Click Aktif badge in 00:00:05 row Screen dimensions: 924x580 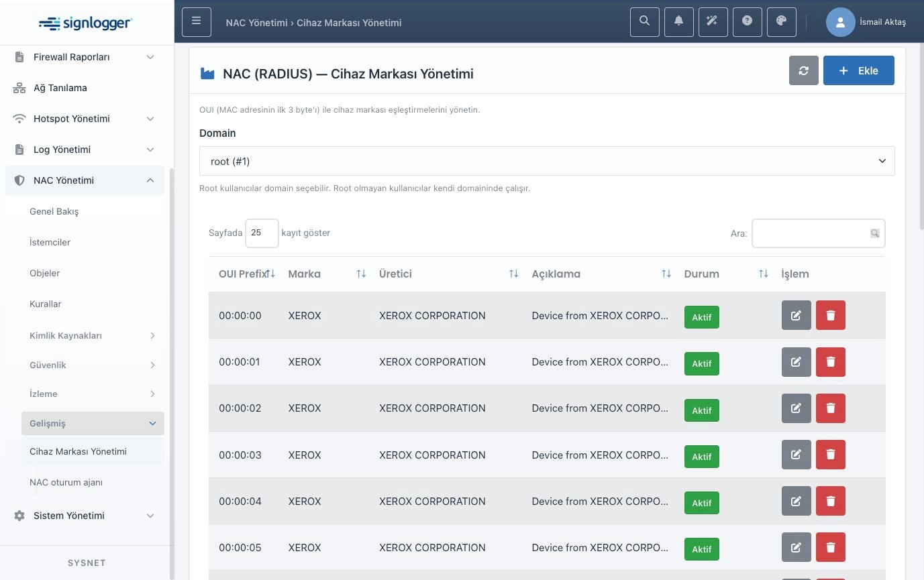701,549
